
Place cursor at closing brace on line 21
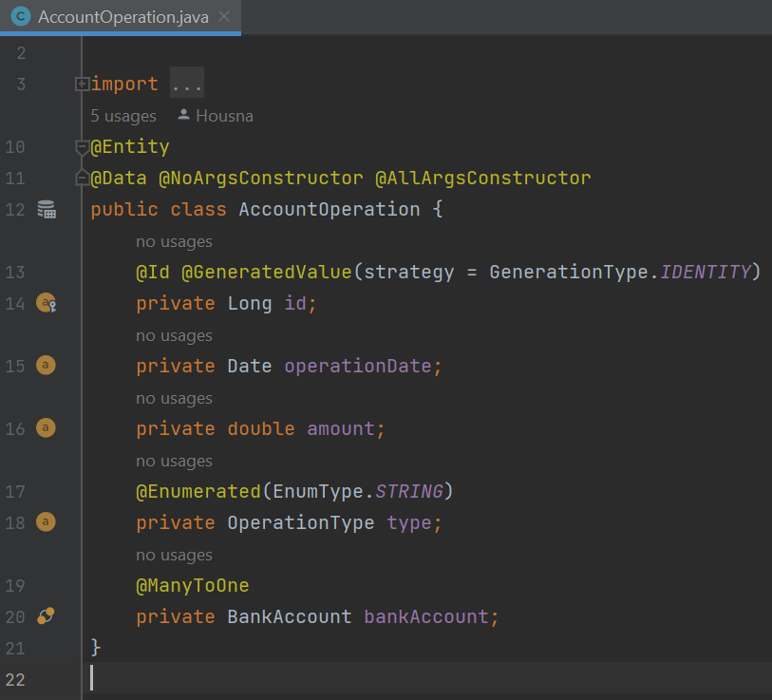(x=96, y=648)
